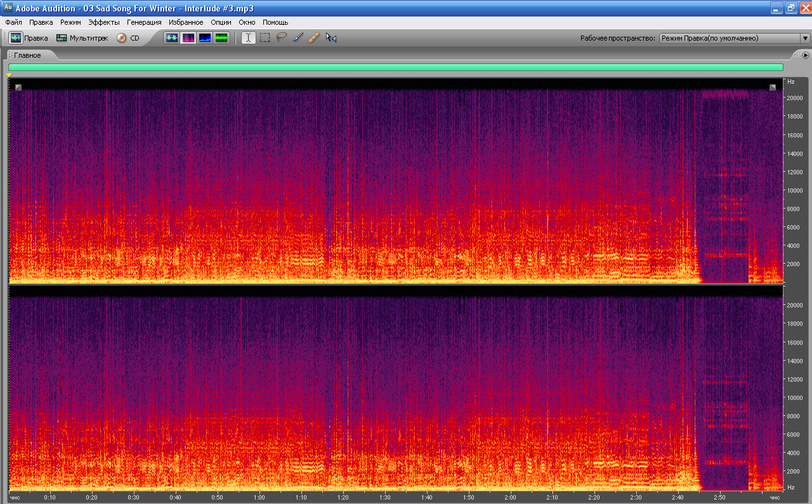Select the Marquee Selection tool
This screenshot has width=812, height=504.
[265, 38]
